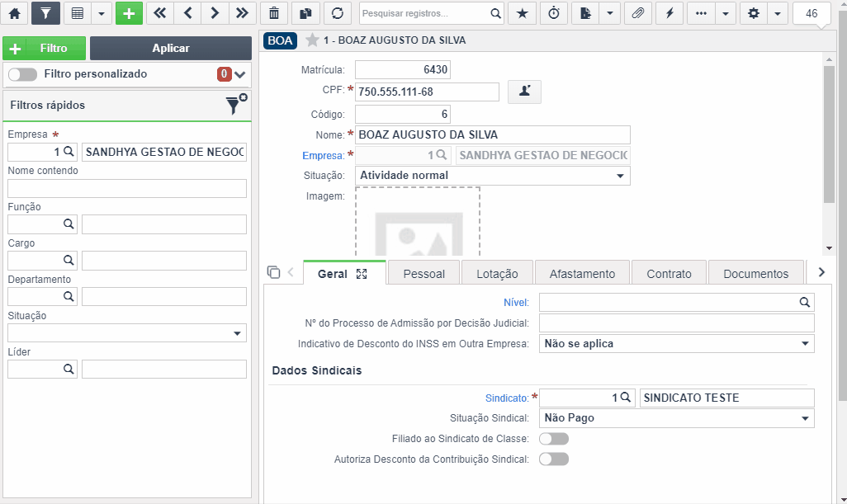Click the Matrícula field
This screenshot has height=504, width=847.
coord(402,69)
